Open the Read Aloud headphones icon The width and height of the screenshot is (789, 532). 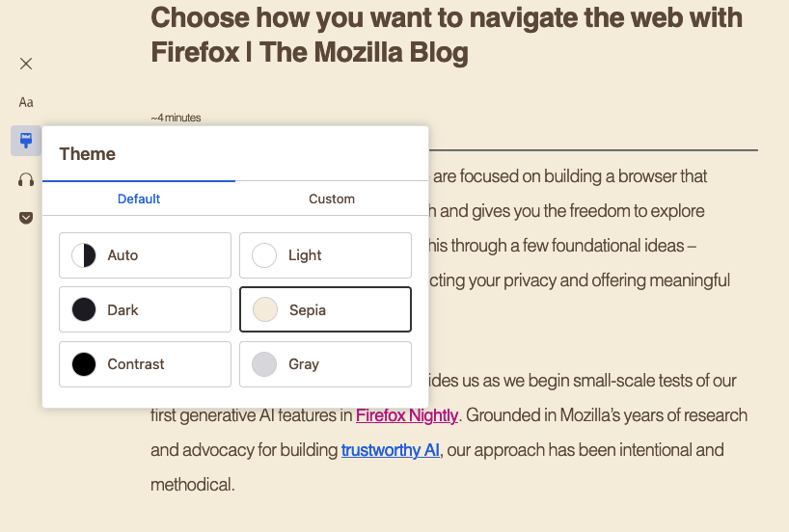26,179
